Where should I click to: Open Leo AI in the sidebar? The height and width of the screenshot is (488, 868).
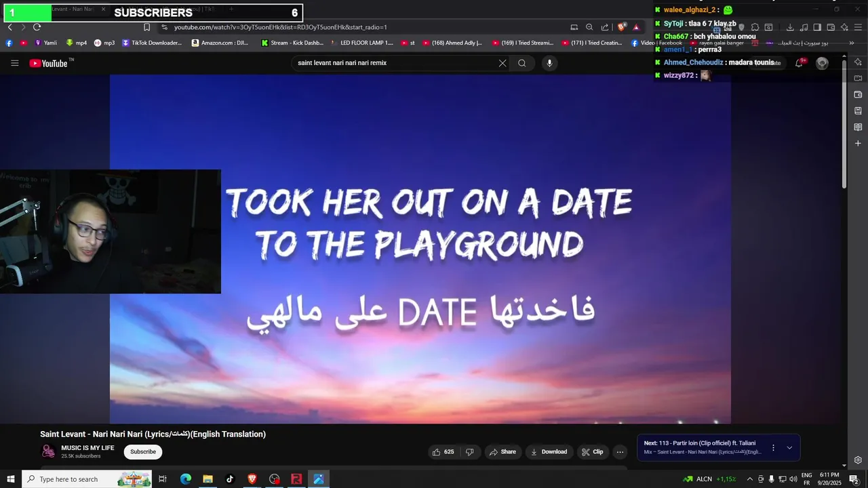(858, 62)
